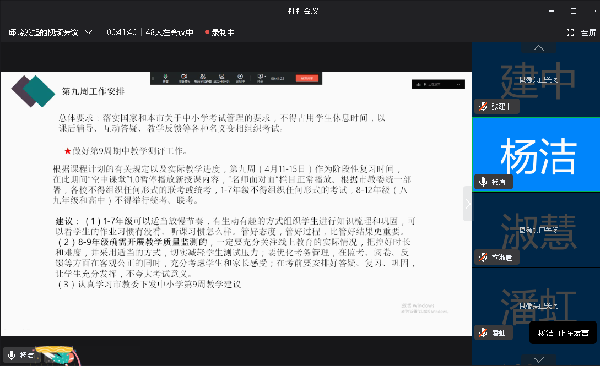Screen dimensions: 600x366
Task: Select 淑慧's participant video tile
Action: [536, 229]
